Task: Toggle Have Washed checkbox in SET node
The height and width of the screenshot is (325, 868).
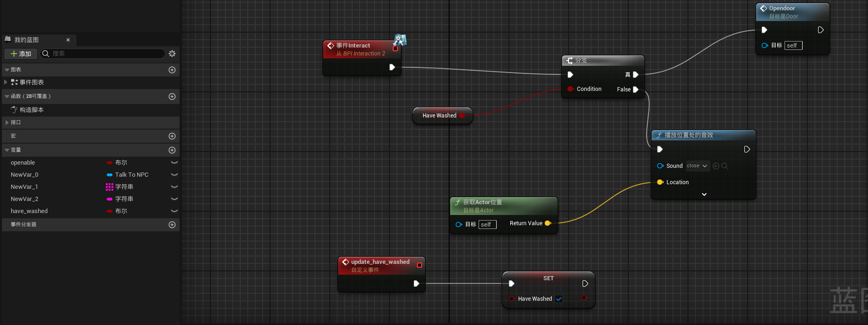Action: pos(559,299)
